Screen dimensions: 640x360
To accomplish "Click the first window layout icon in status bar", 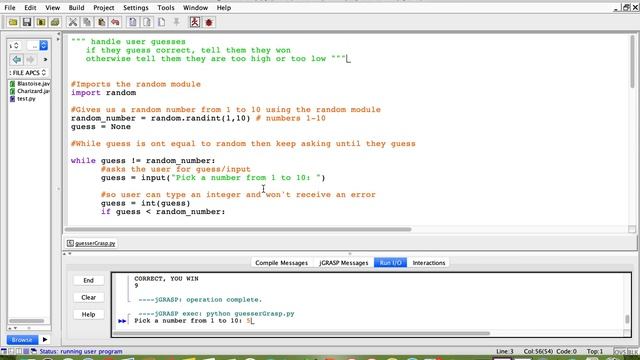I will click(x=4, y=351).
